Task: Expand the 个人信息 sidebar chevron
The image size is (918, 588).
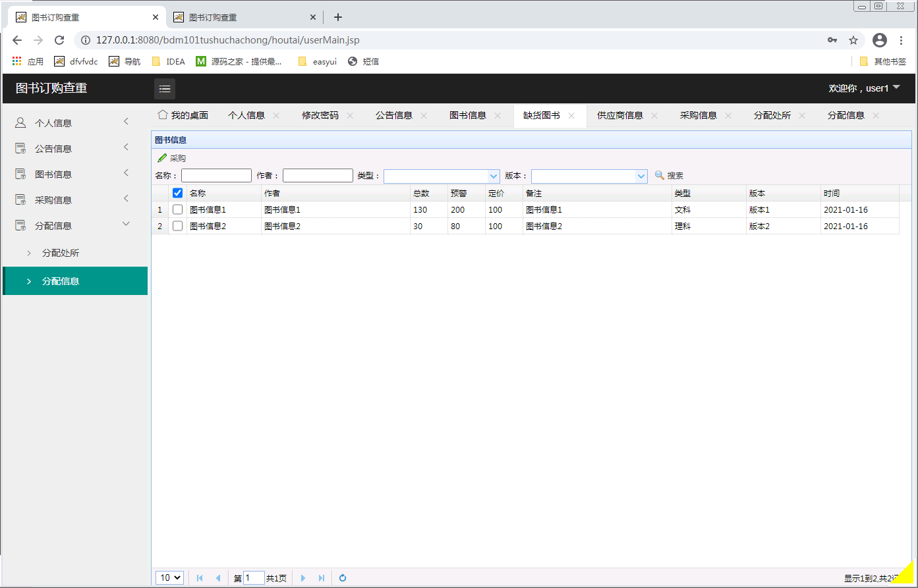Action: [x=127, y=121]
